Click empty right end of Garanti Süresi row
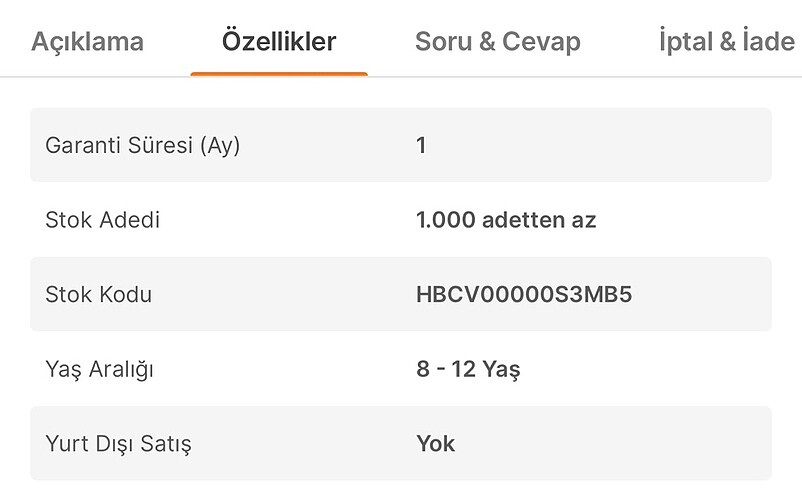This screenshot has height=490, width=802. [x=720, y=145]
